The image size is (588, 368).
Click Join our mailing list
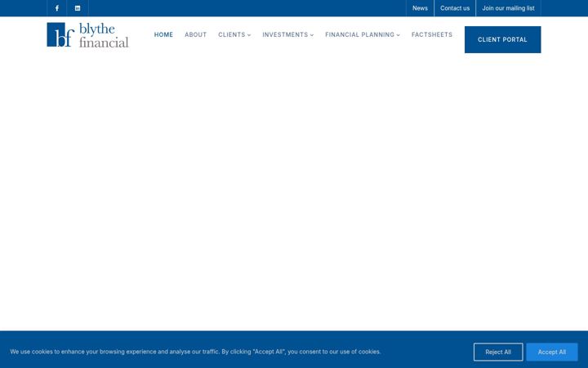tap(508, 8)
